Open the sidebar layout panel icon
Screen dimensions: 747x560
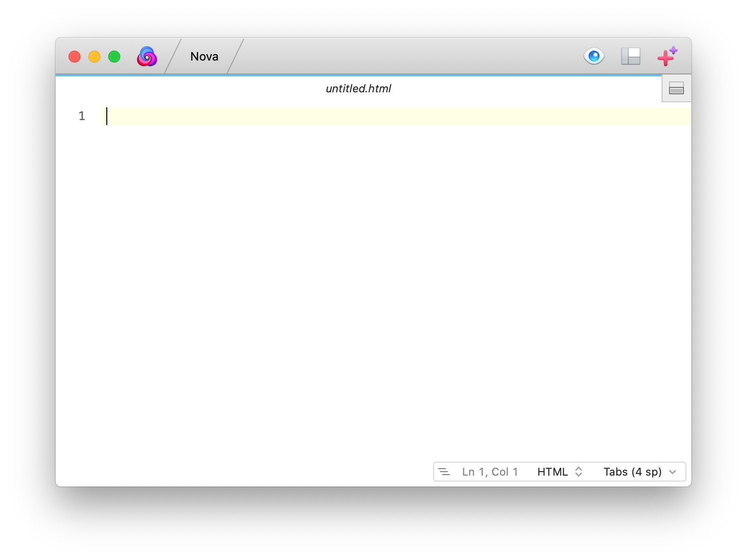(631, 56)
